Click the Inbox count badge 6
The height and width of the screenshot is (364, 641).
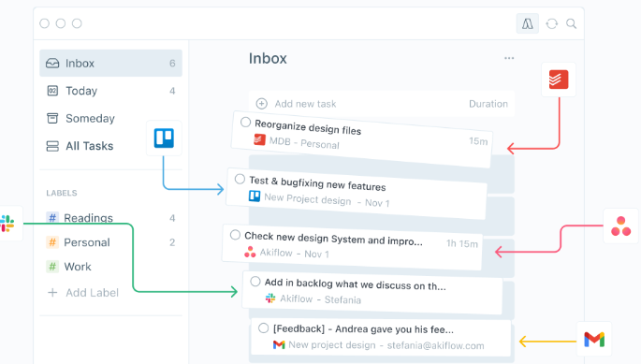(172, 64)
